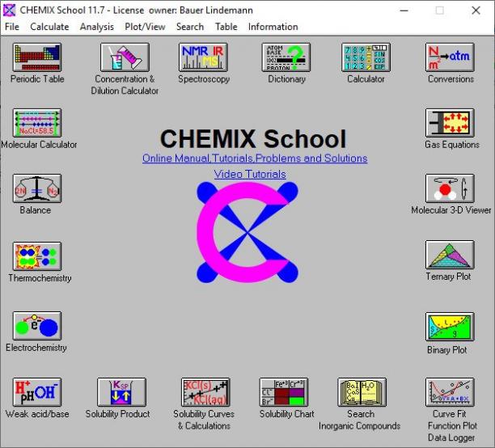Open the Solubility Product Ksp icon
The image size is (495, 448).
click(x=121, y=392)
